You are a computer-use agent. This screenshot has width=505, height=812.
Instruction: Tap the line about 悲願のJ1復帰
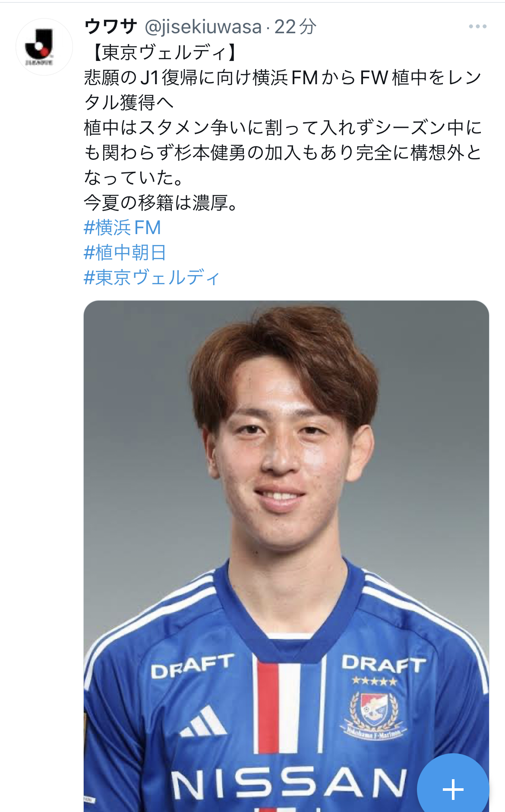[283, 78]
